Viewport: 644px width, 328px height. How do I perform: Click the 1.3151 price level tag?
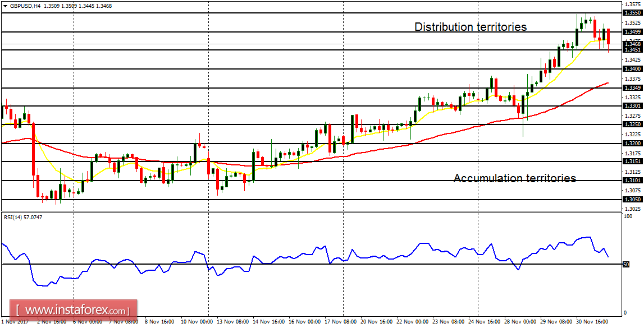[x=632, y=161]
